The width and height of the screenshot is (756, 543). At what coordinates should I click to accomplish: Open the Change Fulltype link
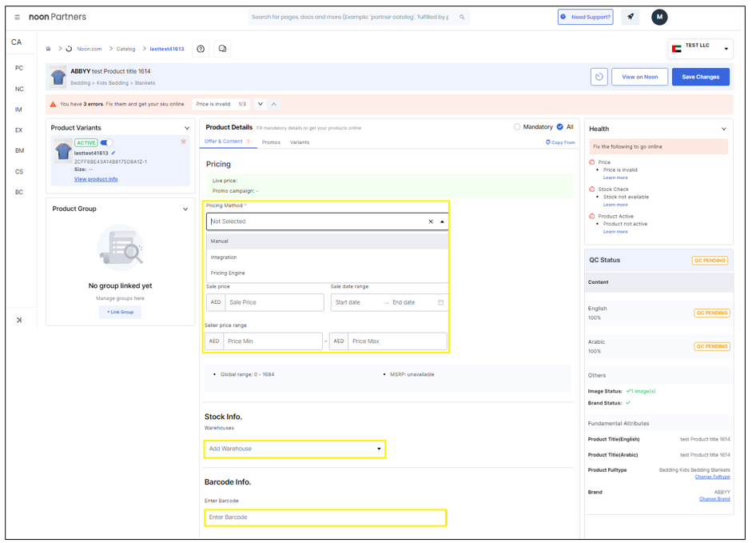712,477
